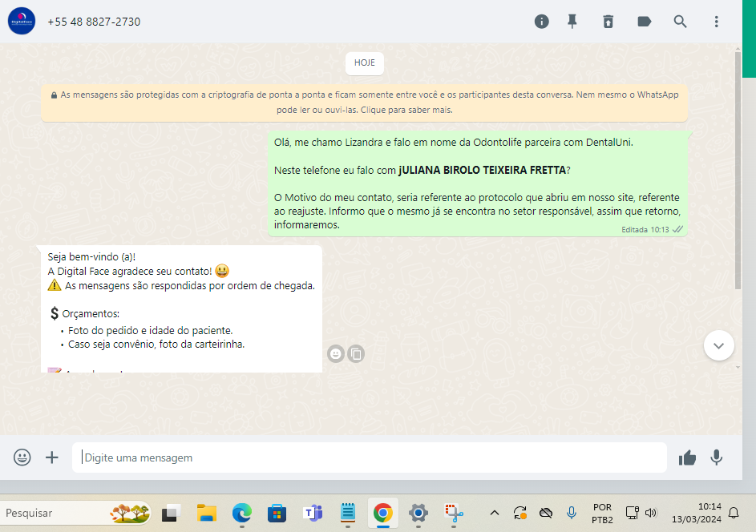
Task: Select bold name JULIANA BIROLO TEIXEIRA FRETTA
Action: [x=482, y=170]
